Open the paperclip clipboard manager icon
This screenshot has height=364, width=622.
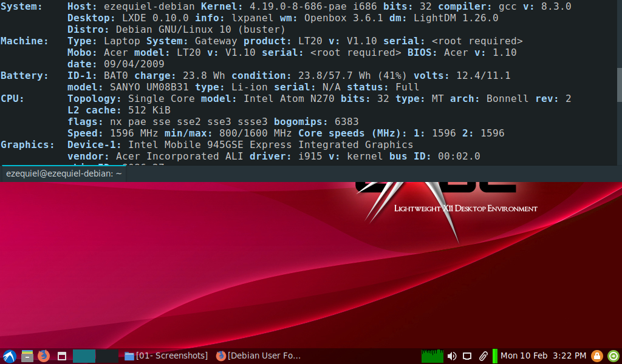[x=483, y=356]
